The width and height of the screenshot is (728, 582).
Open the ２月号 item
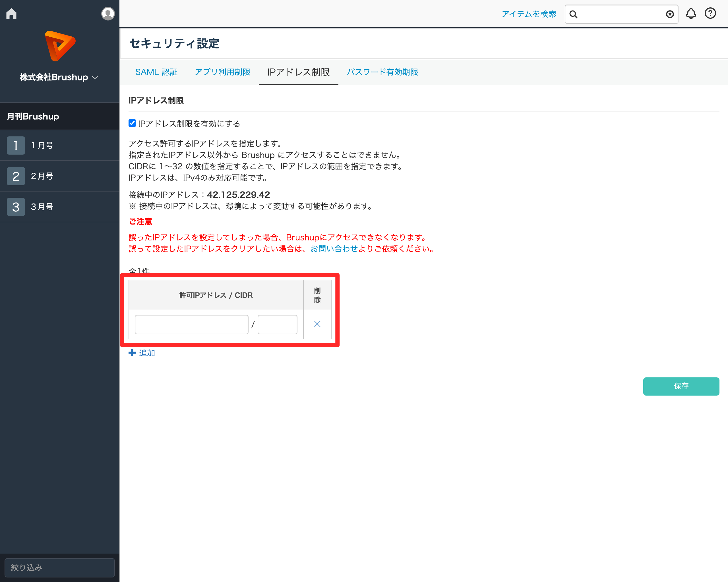[60, 176]
